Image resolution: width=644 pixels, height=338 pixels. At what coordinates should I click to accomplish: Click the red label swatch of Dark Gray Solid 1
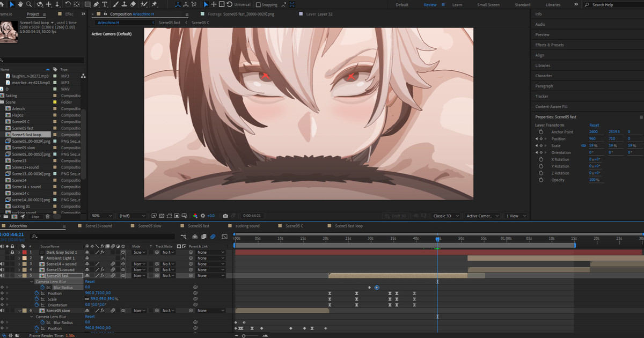(25, 252)
